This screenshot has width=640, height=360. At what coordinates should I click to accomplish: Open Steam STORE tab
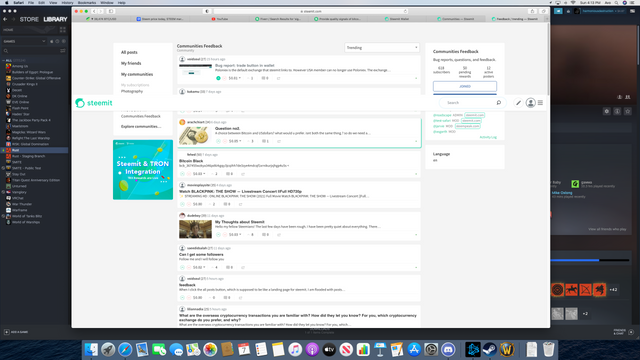point(29,19)
